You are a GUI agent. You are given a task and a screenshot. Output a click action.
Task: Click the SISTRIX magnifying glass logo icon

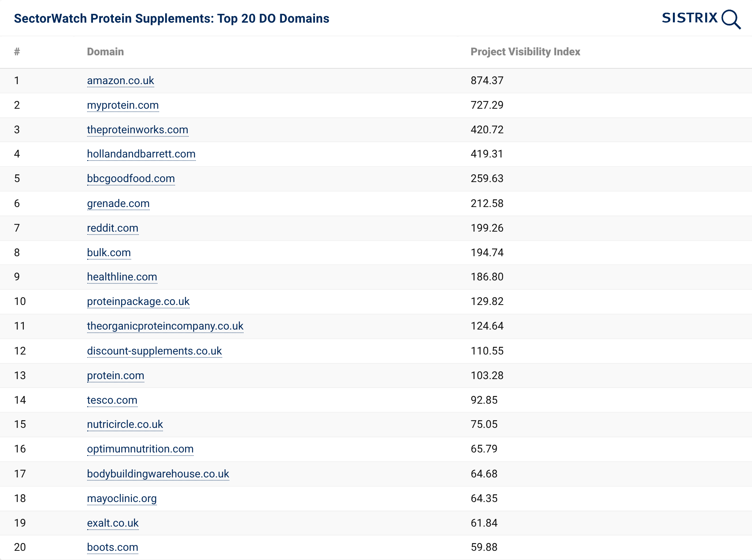pyautogui.click(x=730, y=19)
